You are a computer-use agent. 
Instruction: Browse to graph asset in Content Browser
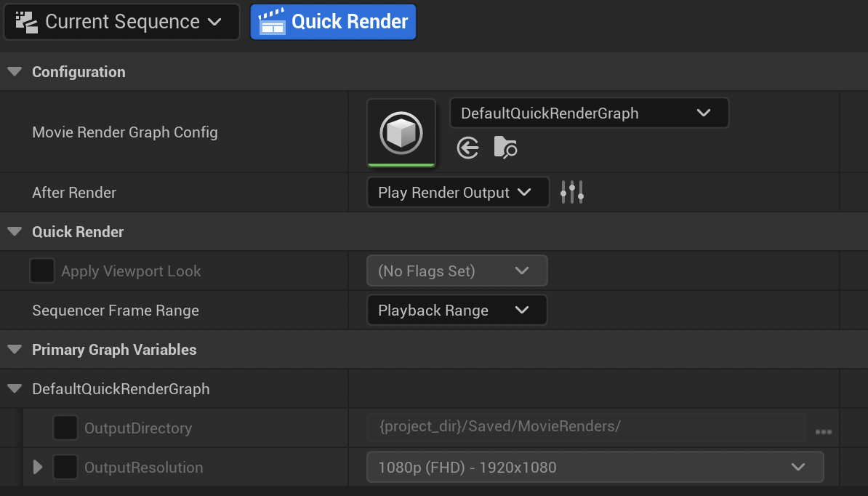[x=505, y=148]
